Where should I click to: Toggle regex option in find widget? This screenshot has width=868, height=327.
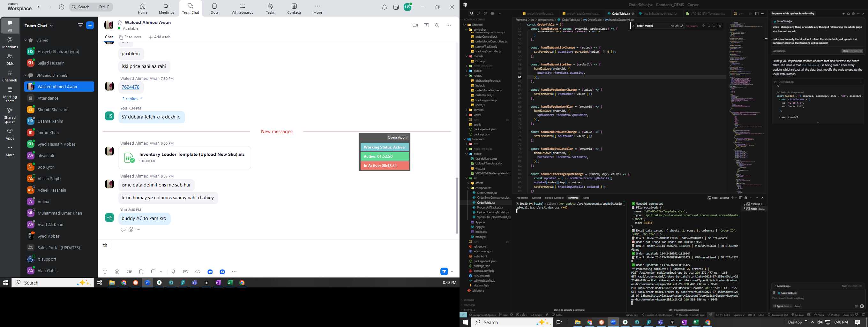click(x=682, y=26)
